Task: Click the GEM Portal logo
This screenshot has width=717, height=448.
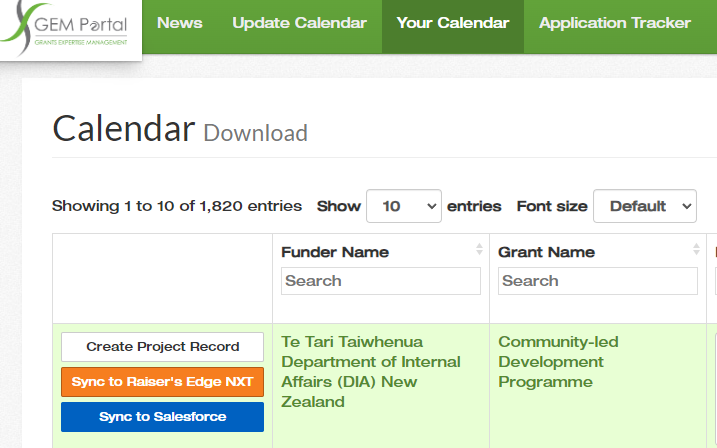Action: pos(70,30)
